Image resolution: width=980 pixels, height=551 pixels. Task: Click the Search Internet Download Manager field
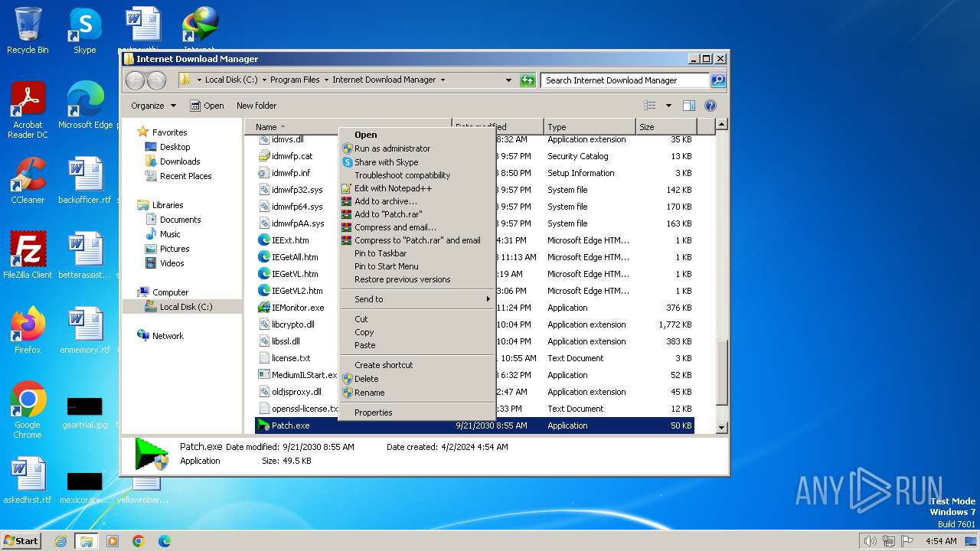(626, 80)
